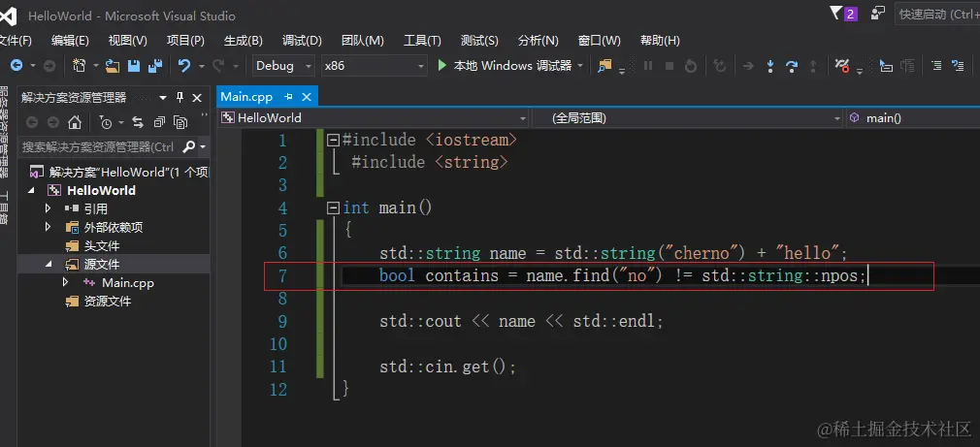Click the 搜索解决方案资源管理器 search field

click(99, 147)
